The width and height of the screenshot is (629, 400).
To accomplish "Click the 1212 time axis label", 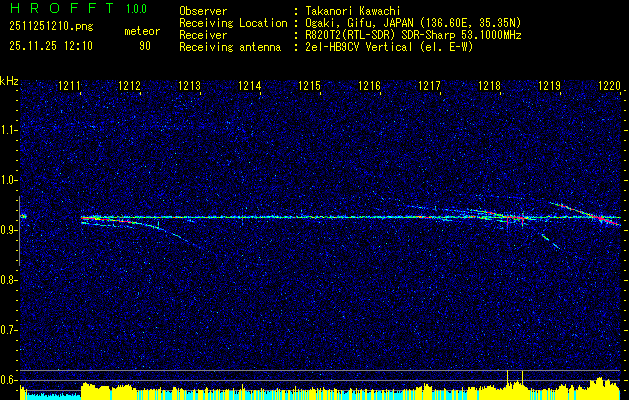I will 130,86.
